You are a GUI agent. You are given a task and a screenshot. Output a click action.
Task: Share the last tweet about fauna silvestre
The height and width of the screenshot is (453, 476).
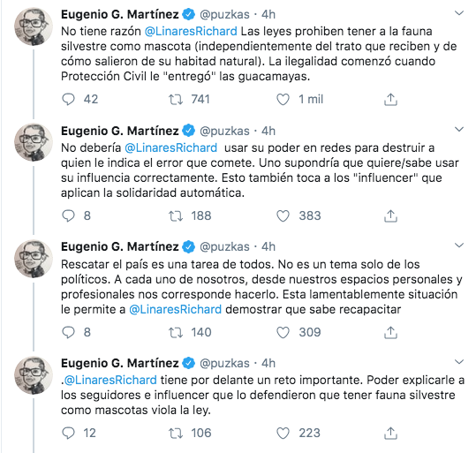pos(390,434)
